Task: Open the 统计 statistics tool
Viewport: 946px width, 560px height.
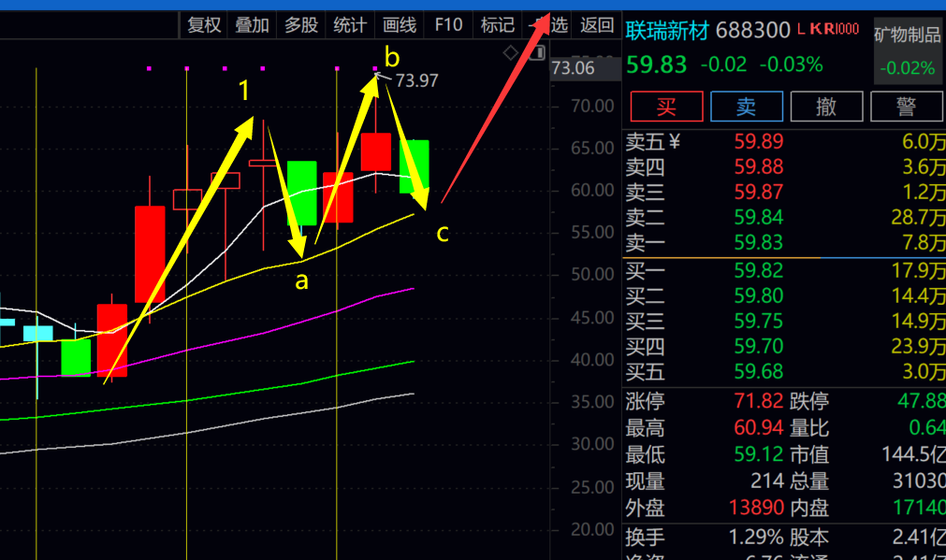Action: (350, 25)
